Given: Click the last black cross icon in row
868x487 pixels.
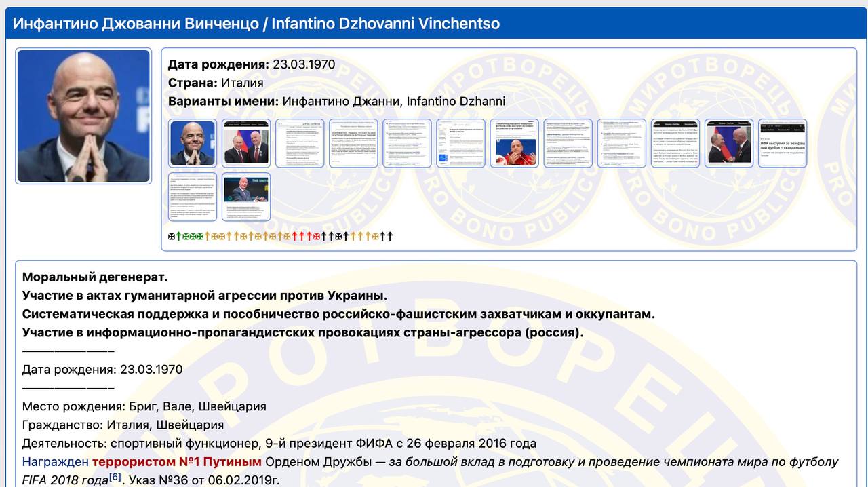Looking at the screenshot, I should 390,237.
